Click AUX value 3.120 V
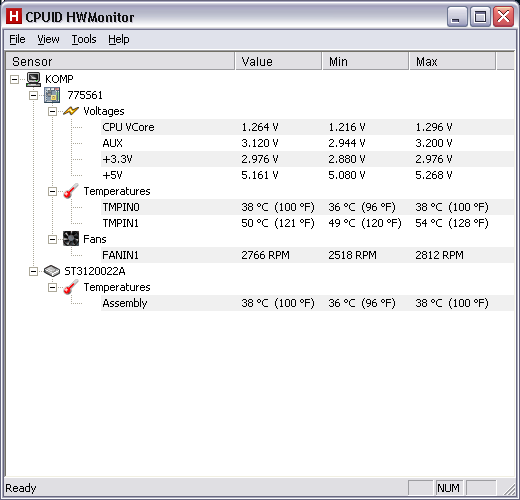The image size is (520, 500). pos(260,143)
